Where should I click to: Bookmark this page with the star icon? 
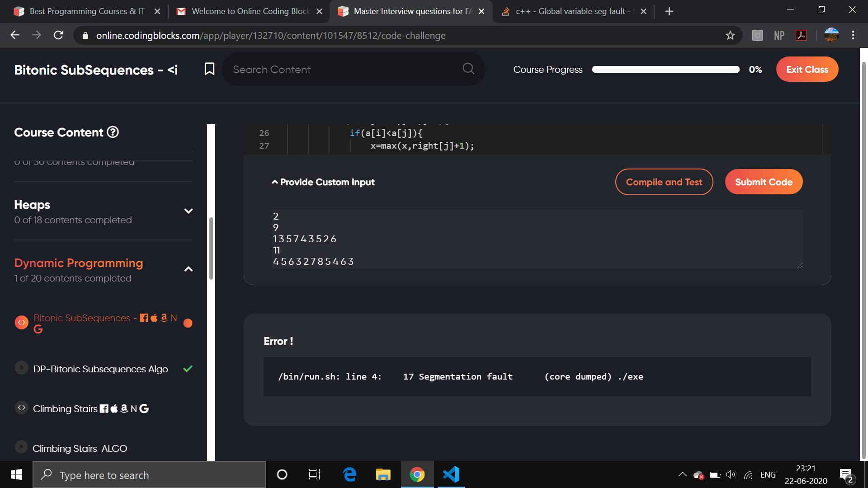(x=730, y=35)
